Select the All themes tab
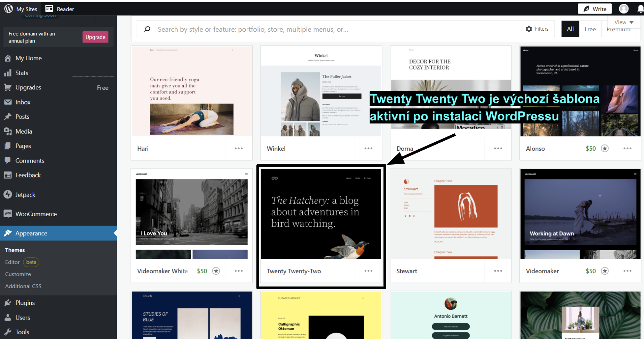644x339 pixels. tap(570, 29)
